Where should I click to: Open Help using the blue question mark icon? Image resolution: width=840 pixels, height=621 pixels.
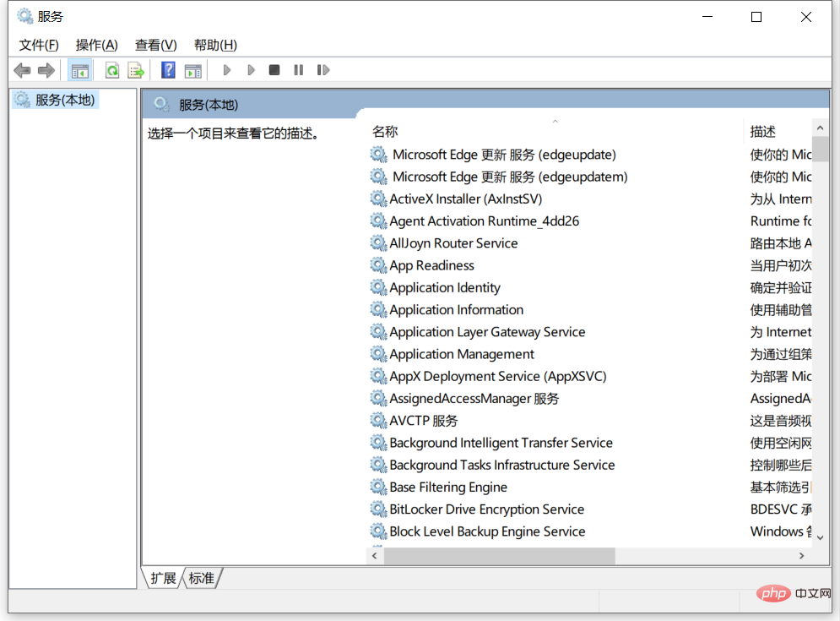coord(168,69)
